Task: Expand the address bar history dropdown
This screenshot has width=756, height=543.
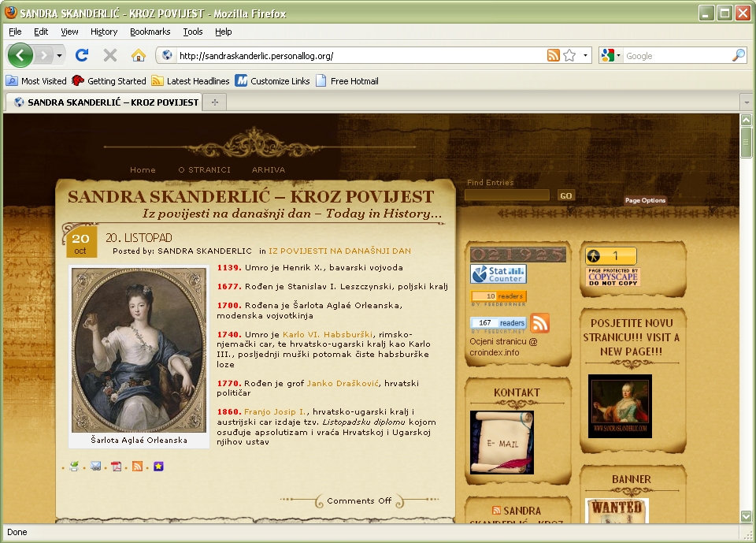Action: [x=585, y=55]
